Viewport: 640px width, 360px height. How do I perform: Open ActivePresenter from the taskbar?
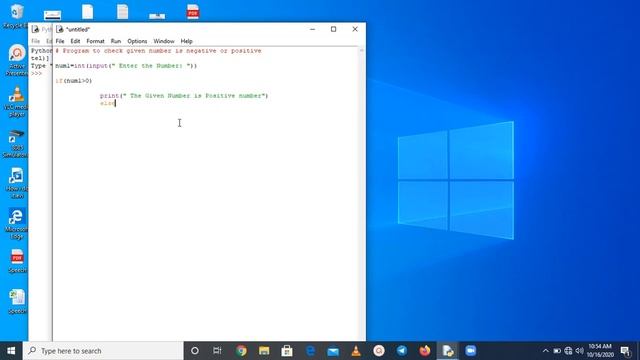(379, 351)
